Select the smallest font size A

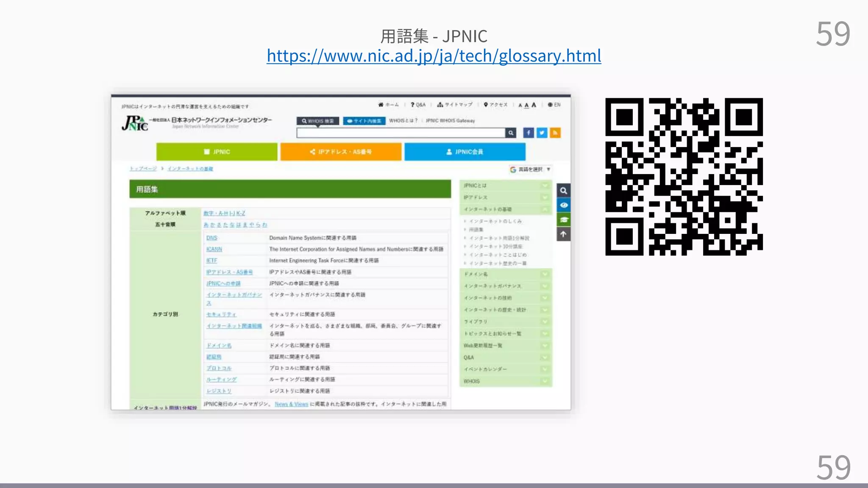point(520,105)
